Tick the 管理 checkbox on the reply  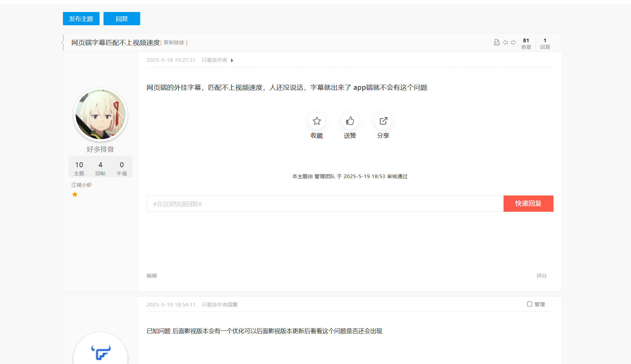click(529, 304)
